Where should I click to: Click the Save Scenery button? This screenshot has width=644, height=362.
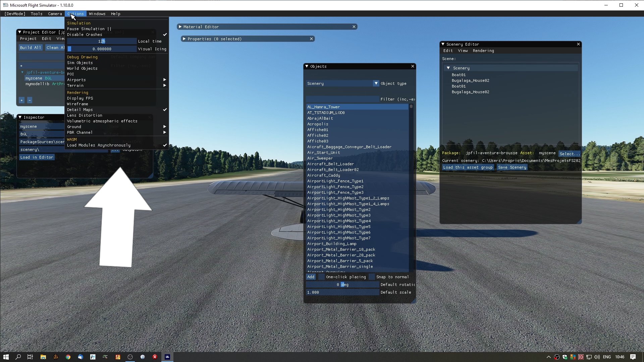click(512, 167)
